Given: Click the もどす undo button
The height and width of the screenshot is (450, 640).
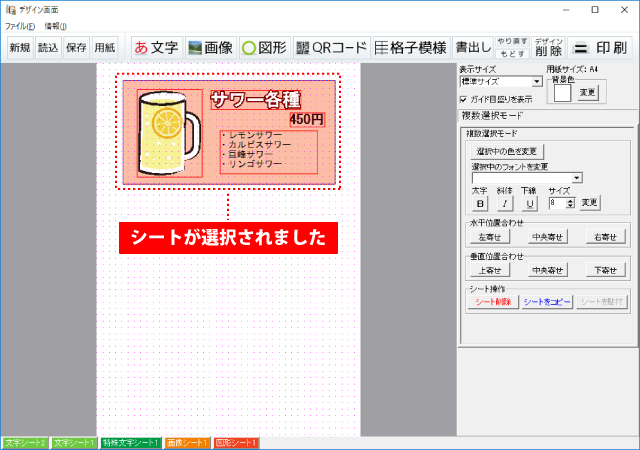Looking at the screenshot, I should (512, 53).
